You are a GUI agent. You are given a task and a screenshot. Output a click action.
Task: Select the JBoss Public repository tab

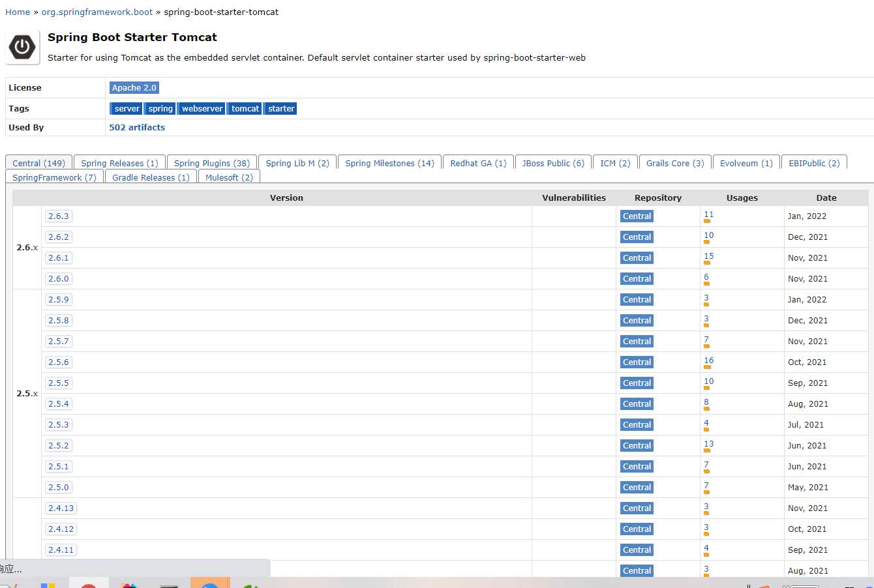(x=553, y=163)
